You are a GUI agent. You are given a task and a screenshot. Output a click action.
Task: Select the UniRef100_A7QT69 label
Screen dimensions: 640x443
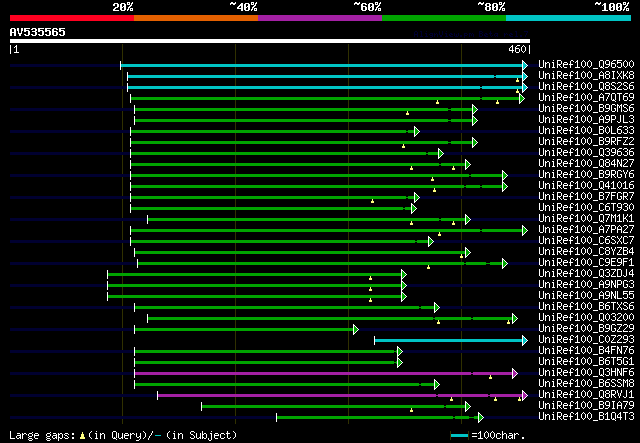click(x=586, y=98)
